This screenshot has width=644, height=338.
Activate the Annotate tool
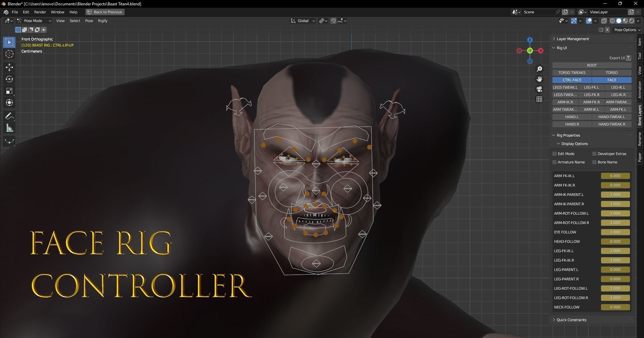tap(9, 116)
